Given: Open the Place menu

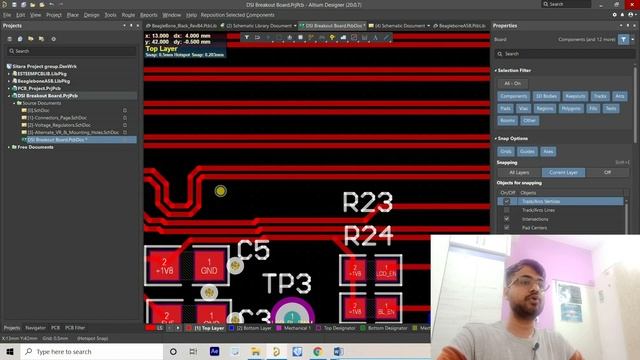Looking at the screenshot, I should 73,15.
